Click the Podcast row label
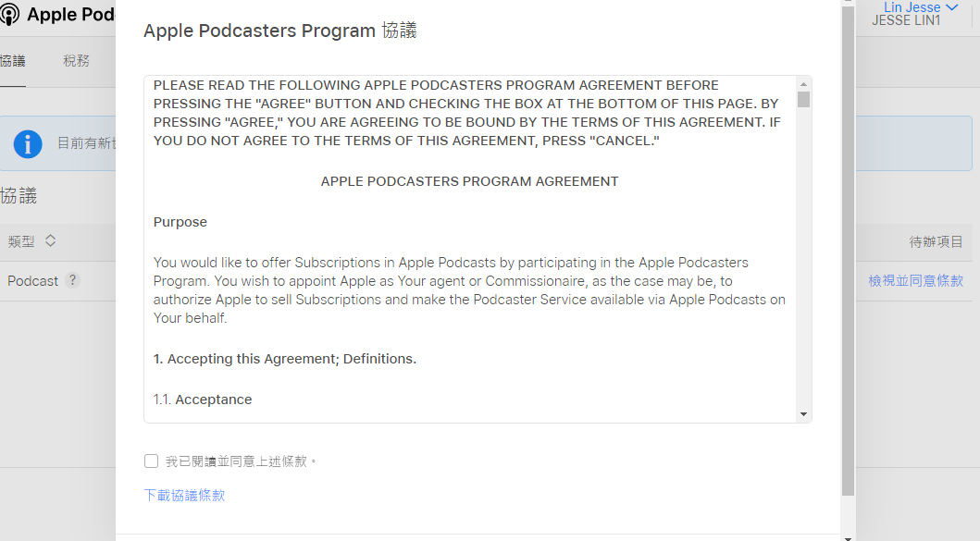 pyautogui.click(x=32, y=281)
